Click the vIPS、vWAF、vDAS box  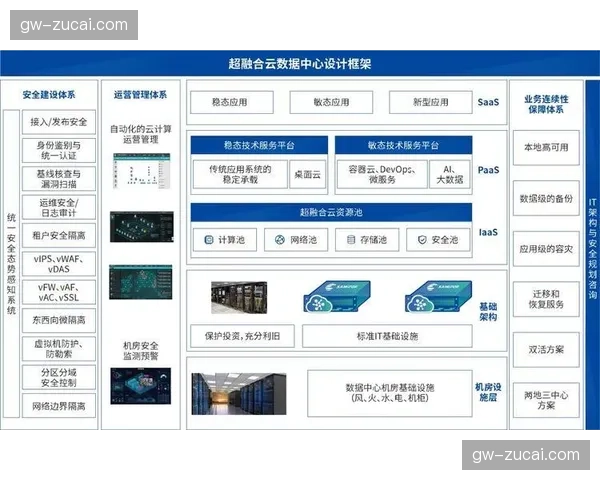click(59, 264)
